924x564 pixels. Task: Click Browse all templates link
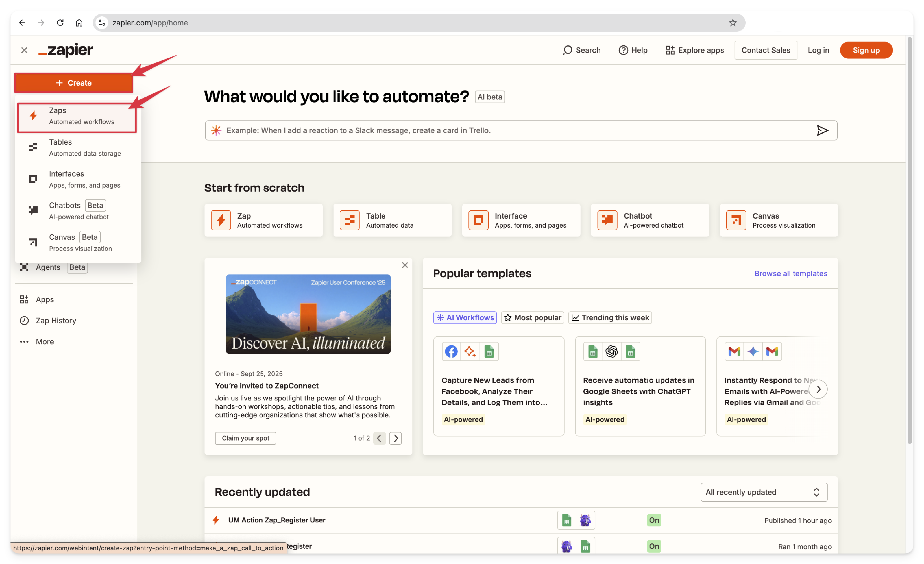pos(791,273)
